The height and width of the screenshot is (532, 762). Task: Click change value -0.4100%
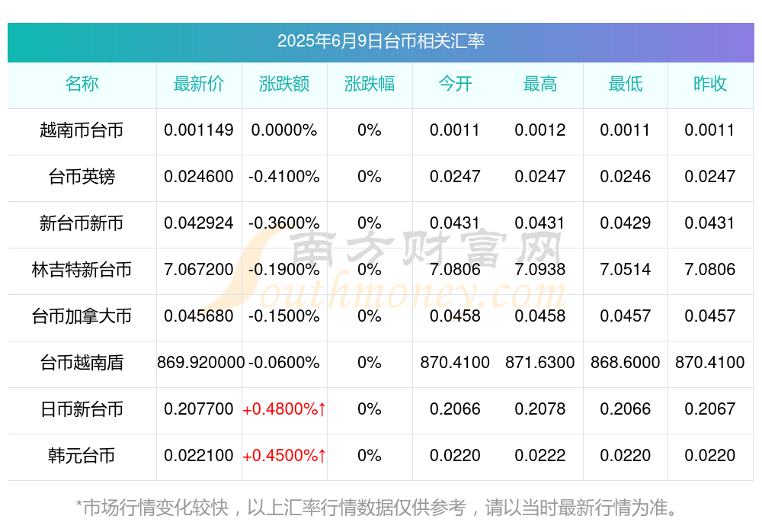[x=284, y=177]
